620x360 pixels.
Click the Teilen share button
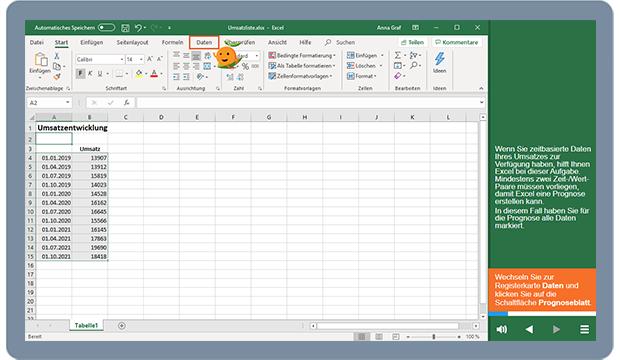click(412, 42)
